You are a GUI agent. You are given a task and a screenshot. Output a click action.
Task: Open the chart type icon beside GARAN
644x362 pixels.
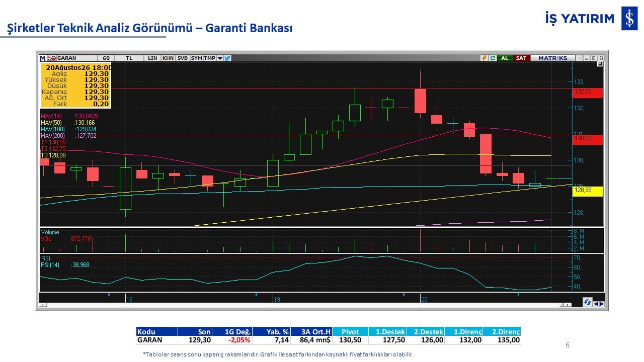point(52,58)
